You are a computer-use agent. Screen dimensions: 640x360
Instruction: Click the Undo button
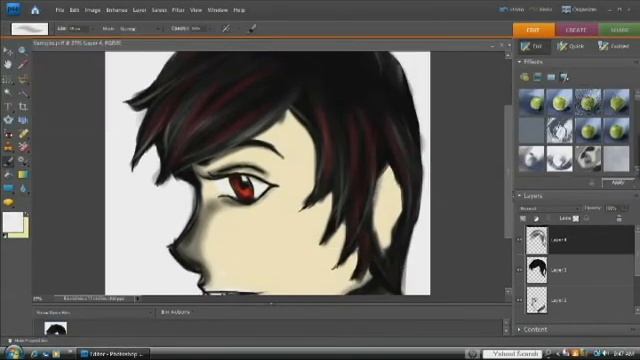pos(511,9)
